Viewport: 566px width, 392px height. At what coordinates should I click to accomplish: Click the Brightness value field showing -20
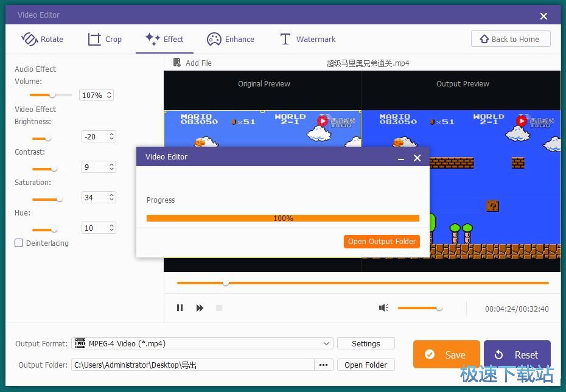click(99, 136)
